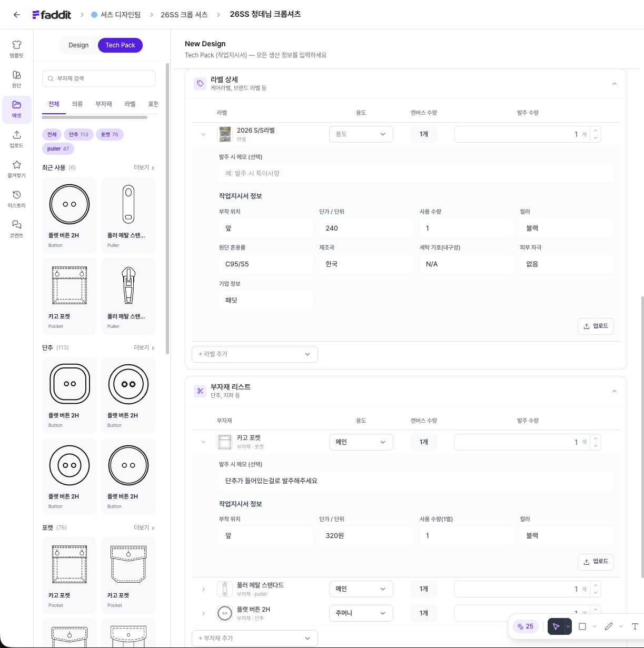Decrease 카고 포켓 발주 수량 with stepper
Viewport: 644px width, 648px height.
tap(596, 446)
